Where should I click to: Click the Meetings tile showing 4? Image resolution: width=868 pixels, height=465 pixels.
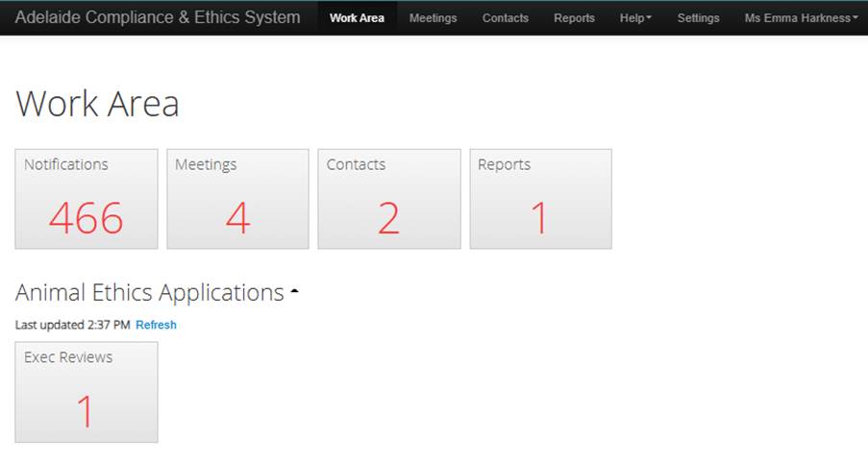pyautogui.click(x=237, y=199)
